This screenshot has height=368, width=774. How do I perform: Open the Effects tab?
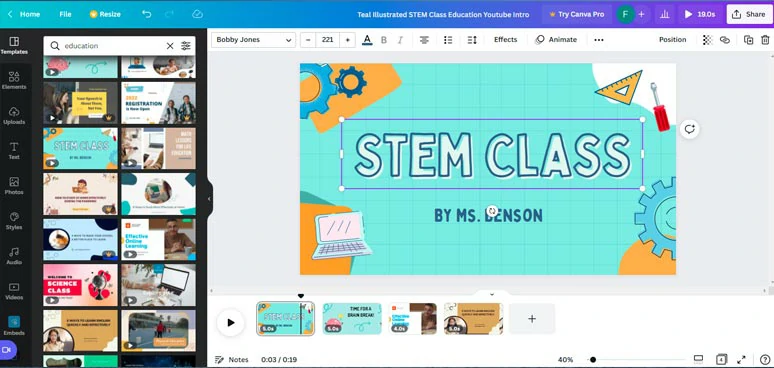(x=505, y=40)
